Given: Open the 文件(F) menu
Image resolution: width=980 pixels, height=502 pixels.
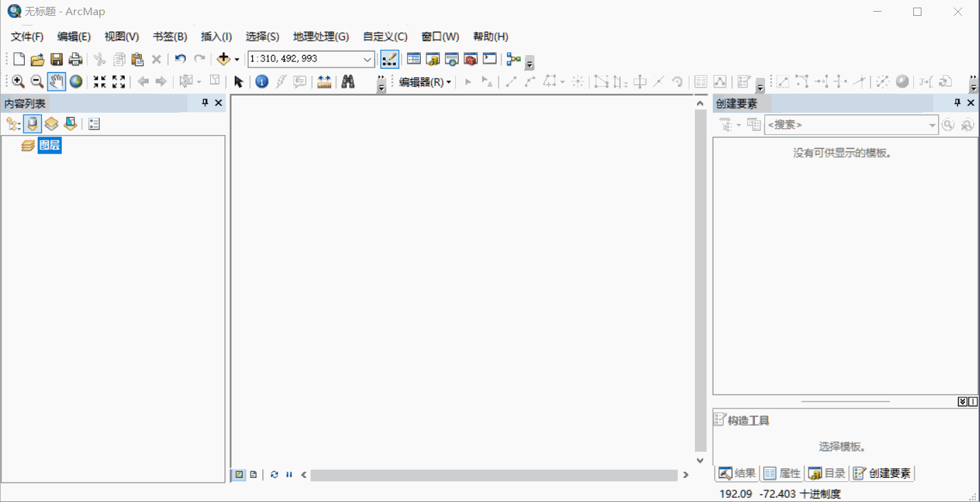Looking at the screenshot, I should point(28,36).
